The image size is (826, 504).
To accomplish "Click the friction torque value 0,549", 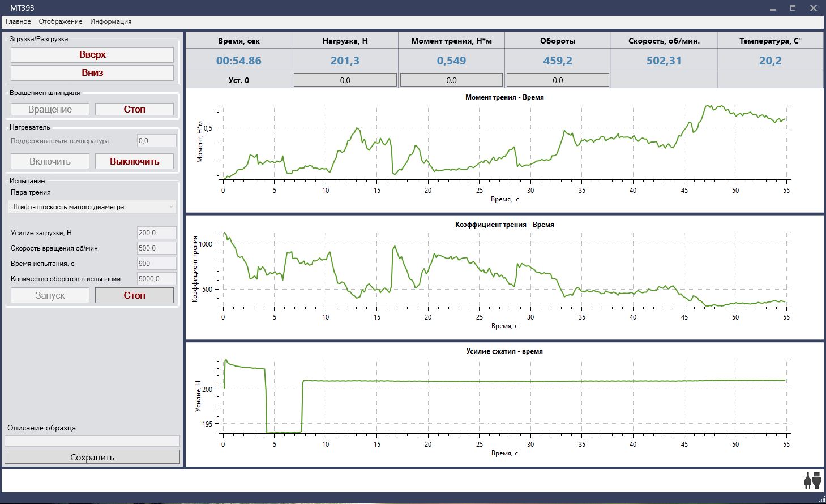I will (x=451, y=61).
